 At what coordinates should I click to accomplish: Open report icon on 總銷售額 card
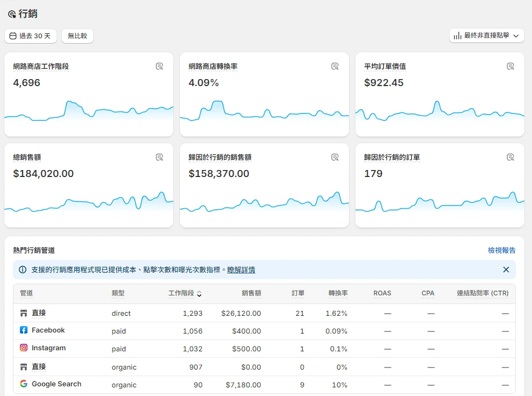159,158
